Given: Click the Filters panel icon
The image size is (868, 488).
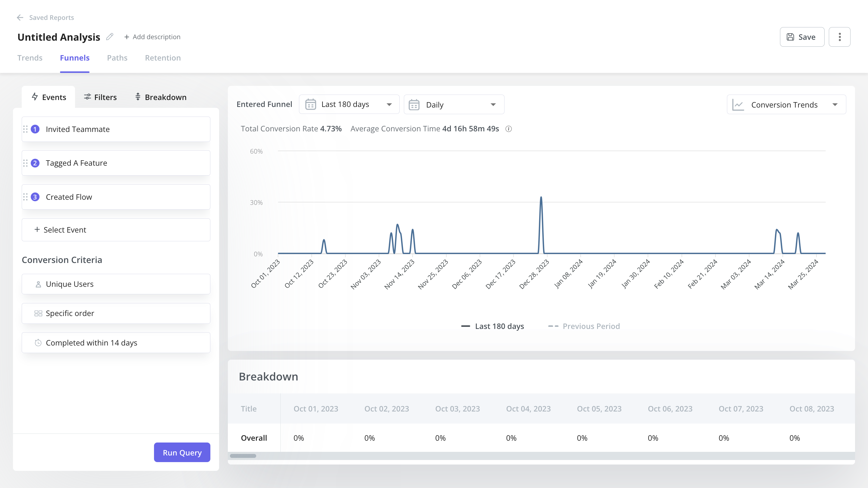Looking at the screenshot, I should pyautogui.click(x=87, y=97).
